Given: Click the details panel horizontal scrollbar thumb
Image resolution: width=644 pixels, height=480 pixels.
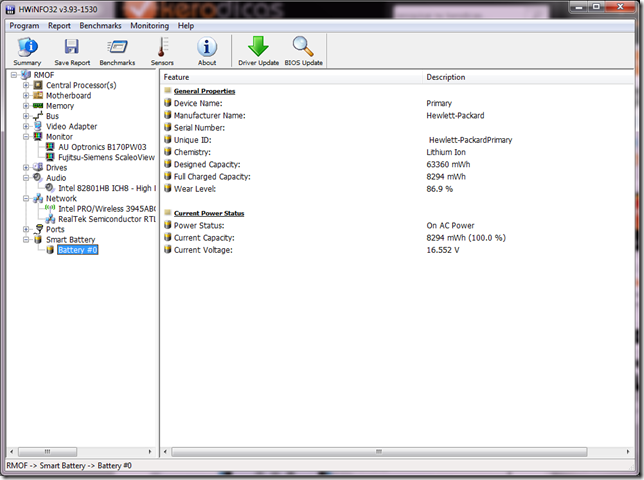Looking at the screenshot, I should click(379, 452).
